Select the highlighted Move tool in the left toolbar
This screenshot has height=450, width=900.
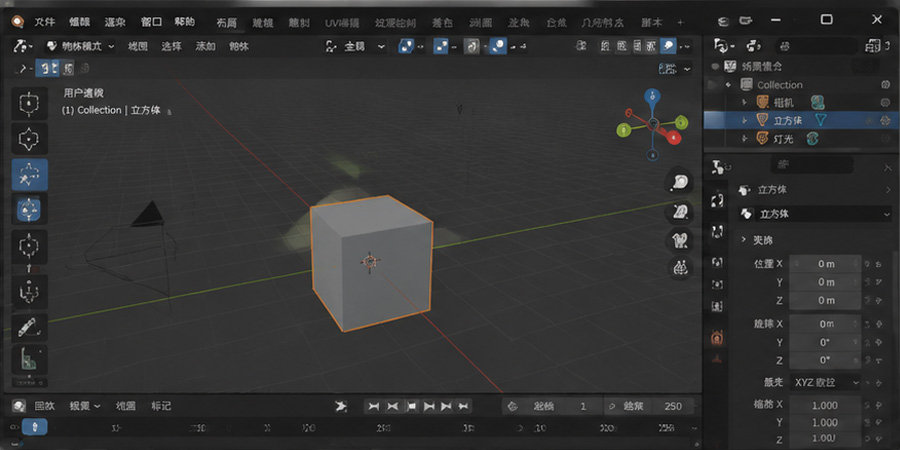(x=29, y=174)
